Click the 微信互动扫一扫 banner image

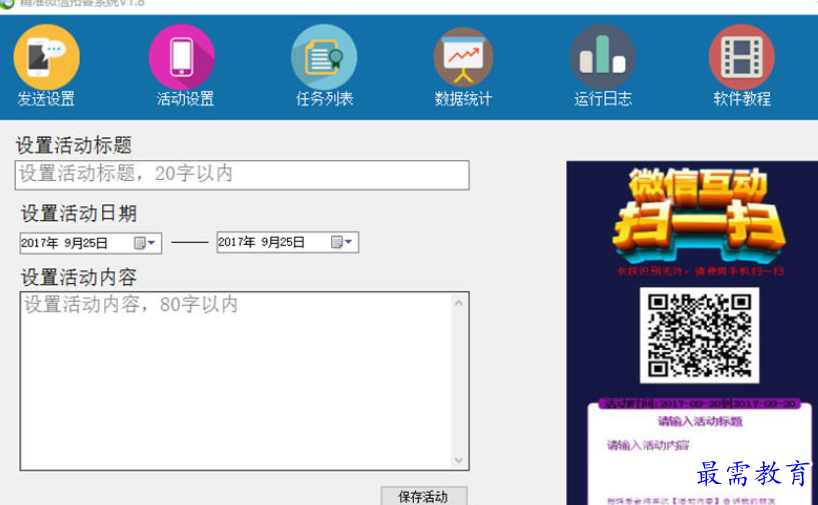[x=699, y=214]
